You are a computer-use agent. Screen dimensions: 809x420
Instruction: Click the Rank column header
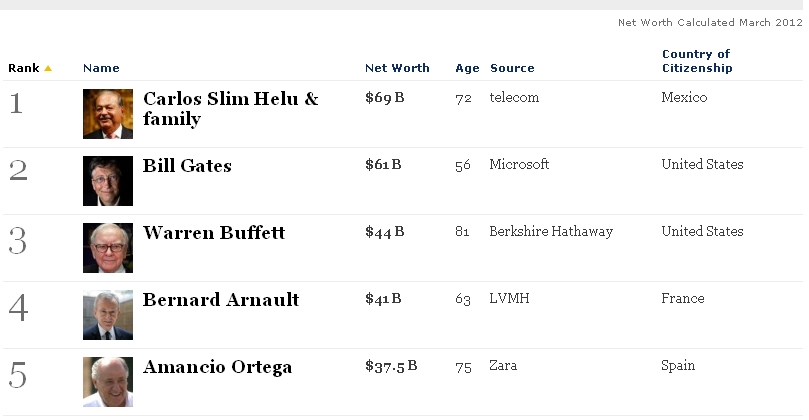[23, 68]
